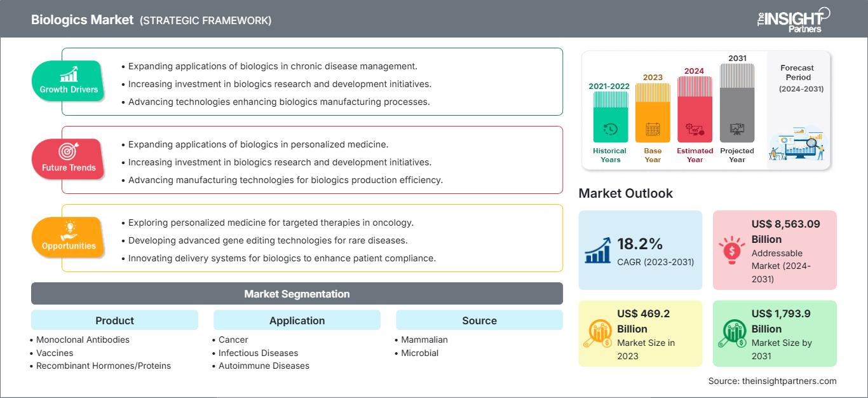Image resolution: width=868 pixels, height=398 pixels.
Task: Click the Market Segmentation title bar
Action: [x=297, y=294]
